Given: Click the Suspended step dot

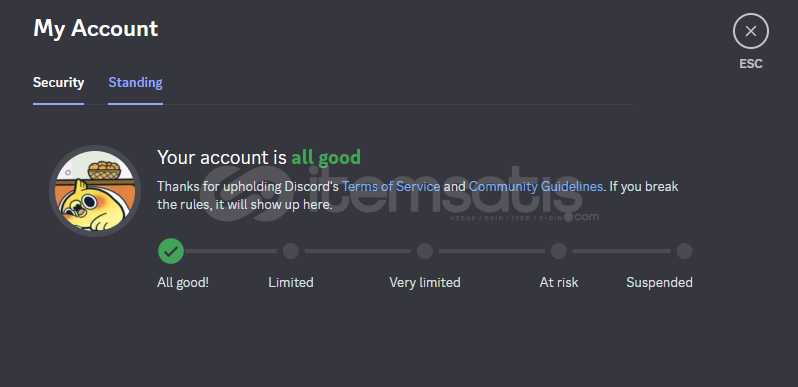Looking at the screenshot, I should coord(685,251).
